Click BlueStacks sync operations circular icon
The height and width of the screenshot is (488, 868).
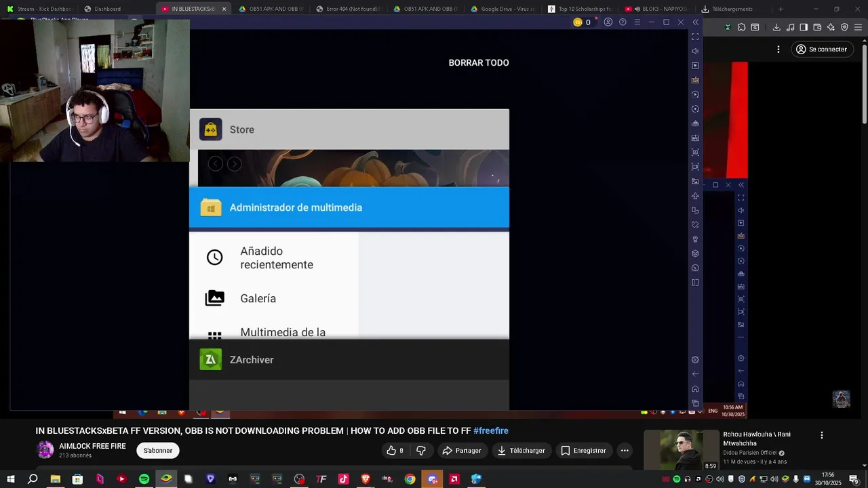695,109
